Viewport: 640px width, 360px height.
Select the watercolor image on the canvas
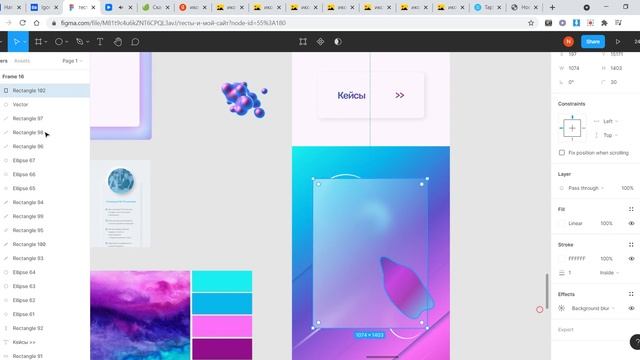140,315
